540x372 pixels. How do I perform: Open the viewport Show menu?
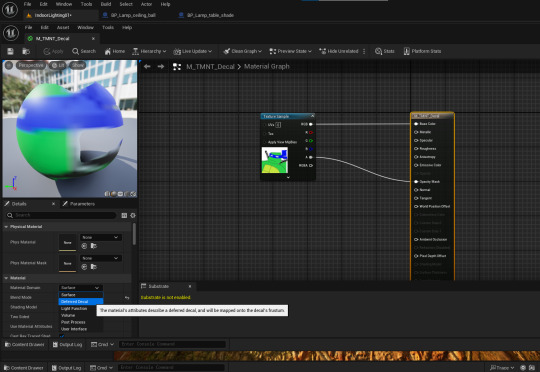[77, 65]
